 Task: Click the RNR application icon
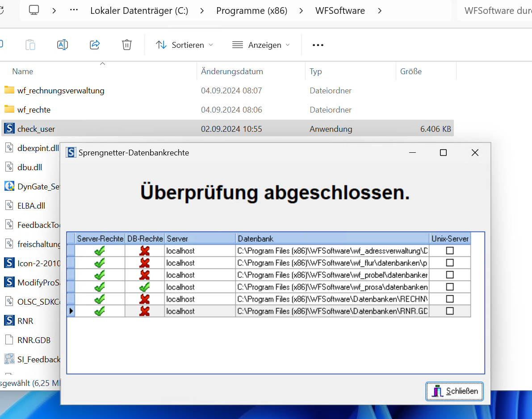(9, 321)
